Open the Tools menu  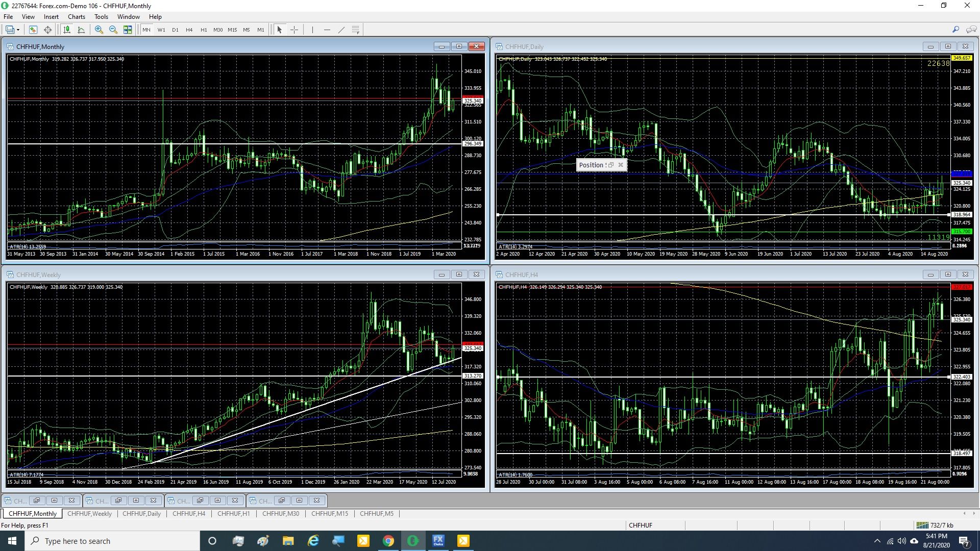coord(101,17)
